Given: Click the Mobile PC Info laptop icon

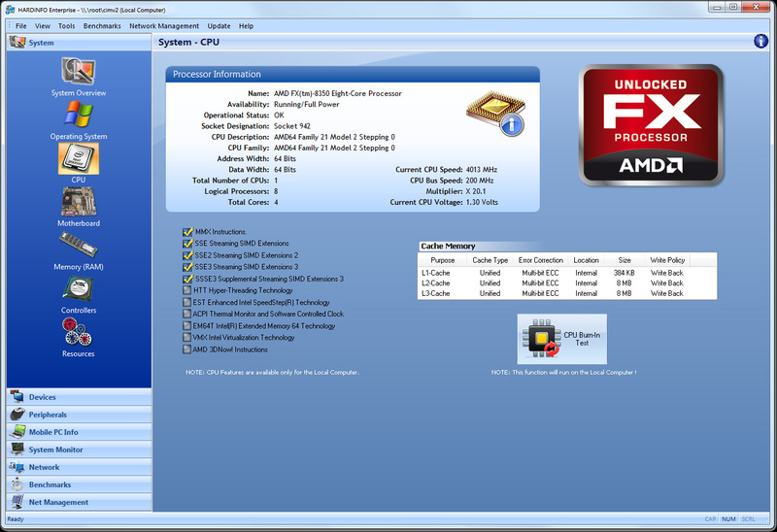Looking at the screenshot, I should pyautogui.click(x=17, y=431).
